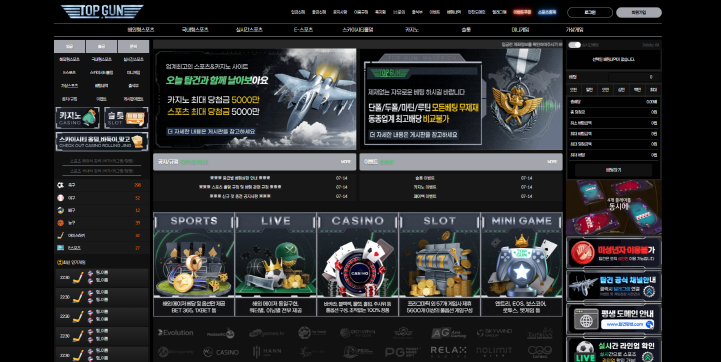Select the baseball sport category icon
This screenshot has width=721, height=362.
pyautogui.click(x=60, y=198)
